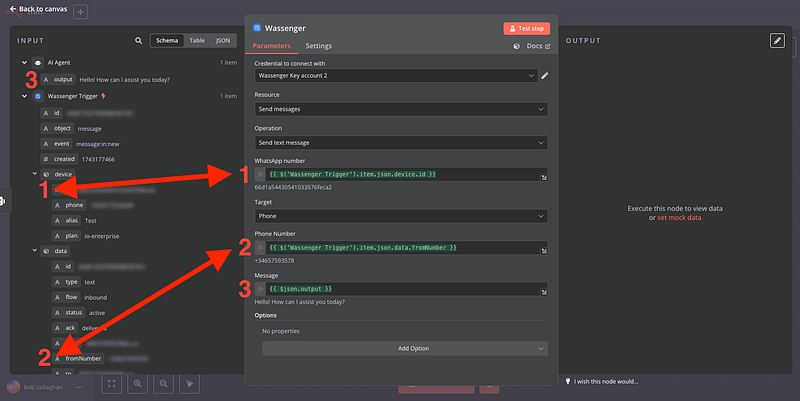Click the fit-to-view canvas icon

[111, 383]
